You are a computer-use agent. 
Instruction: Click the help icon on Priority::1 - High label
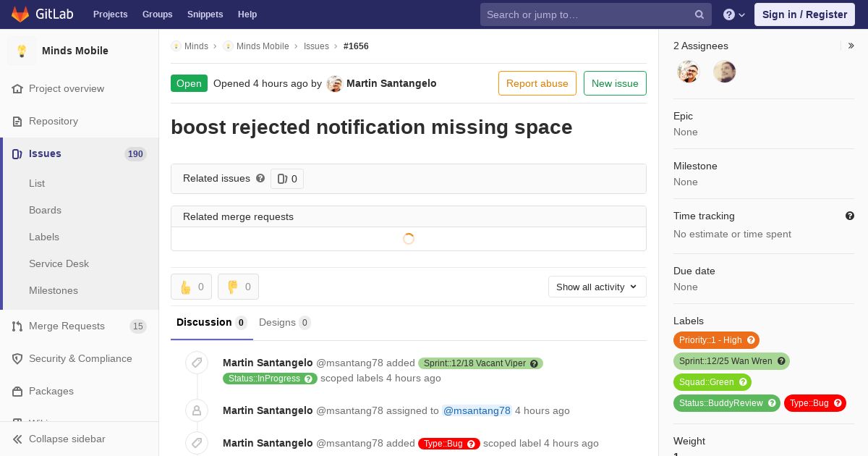click(x=751, y=340)
